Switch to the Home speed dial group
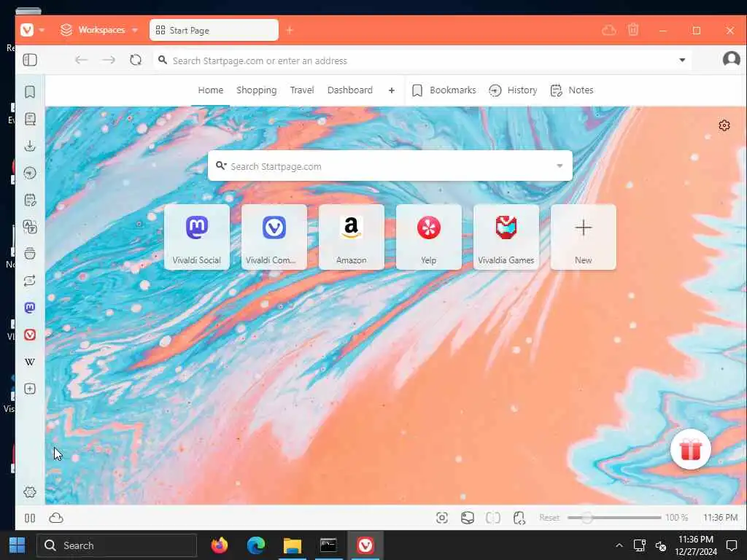747x560 pixels. pyautogui.click(x=211, y=90)
